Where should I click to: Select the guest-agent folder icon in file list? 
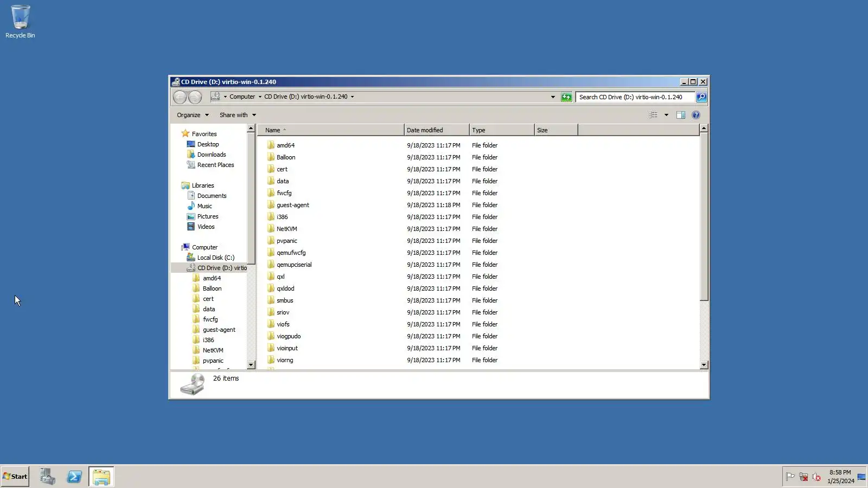pos(271,204)
